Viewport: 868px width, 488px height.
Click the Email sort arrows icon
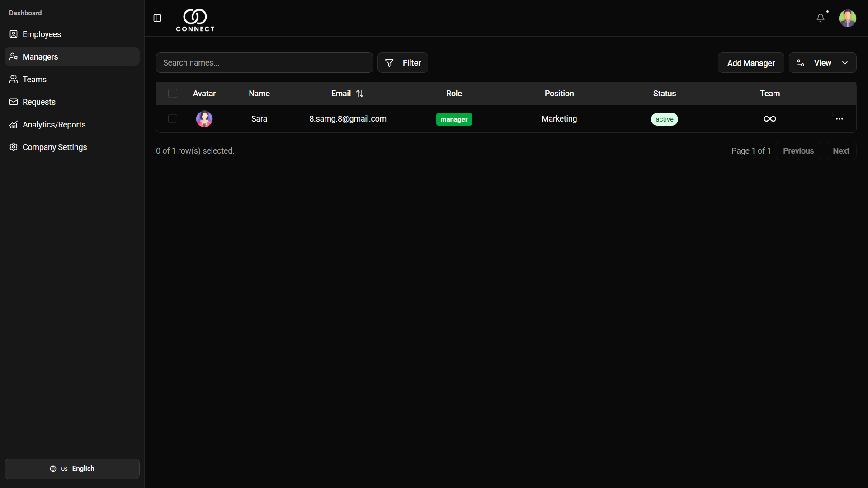[360, 94]
